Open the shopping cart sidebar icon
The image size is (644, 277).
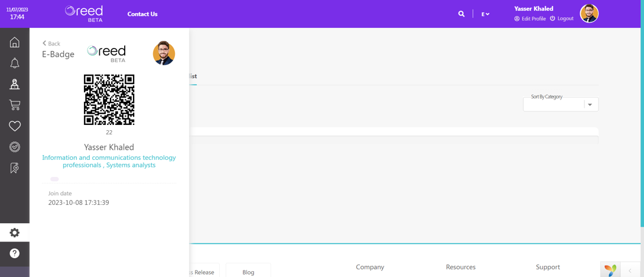click(14, 105)
